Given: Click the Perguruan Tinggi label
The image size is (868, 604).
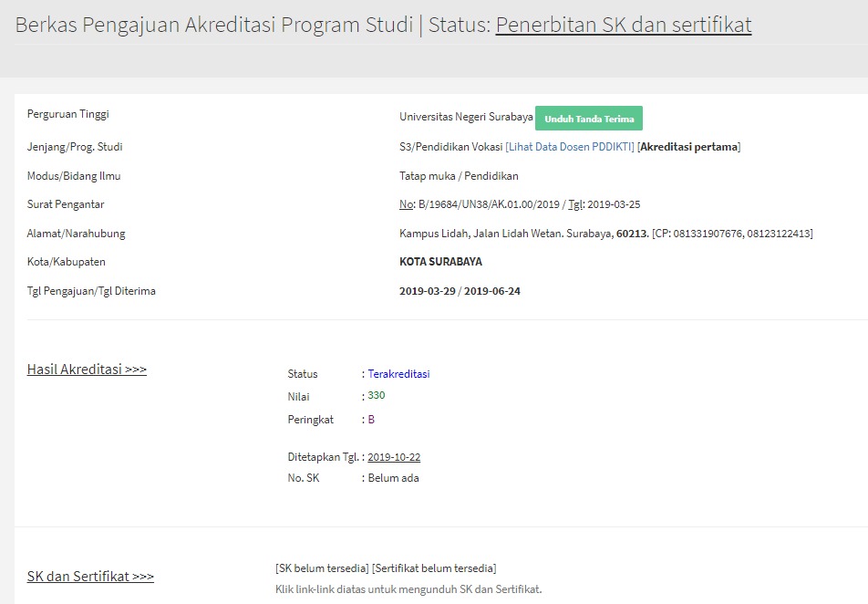Looking at the screenshot, I should 68,114.
